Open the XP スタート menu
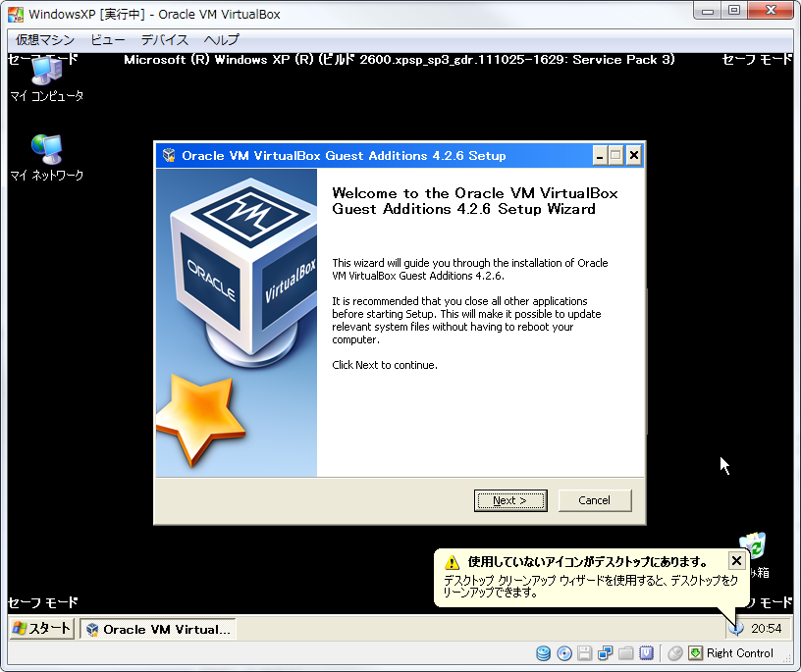This screenshot has height=672, width=801. tap(41, 629)
